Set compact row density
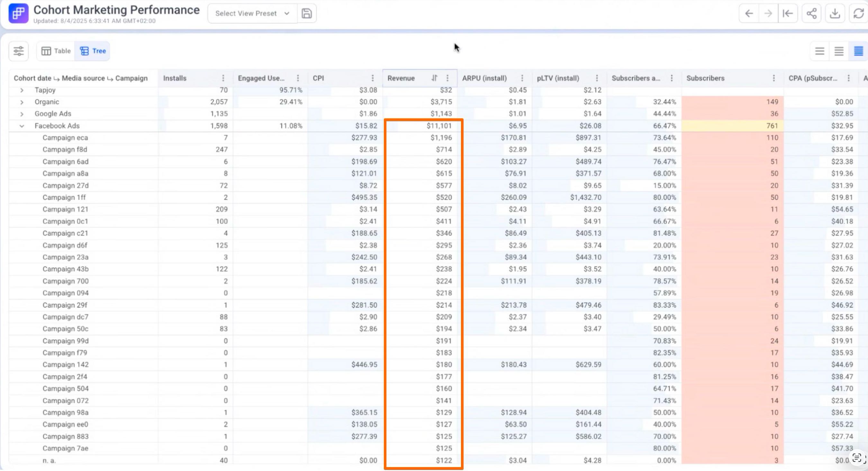The height and width of the screenshot is (471, 868). click(x=858, y=51)
